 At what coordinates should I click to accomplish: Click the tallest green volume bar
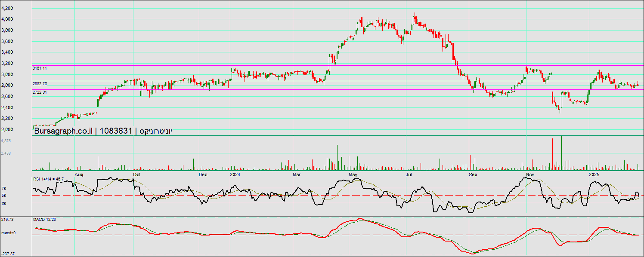click(562, 153)
